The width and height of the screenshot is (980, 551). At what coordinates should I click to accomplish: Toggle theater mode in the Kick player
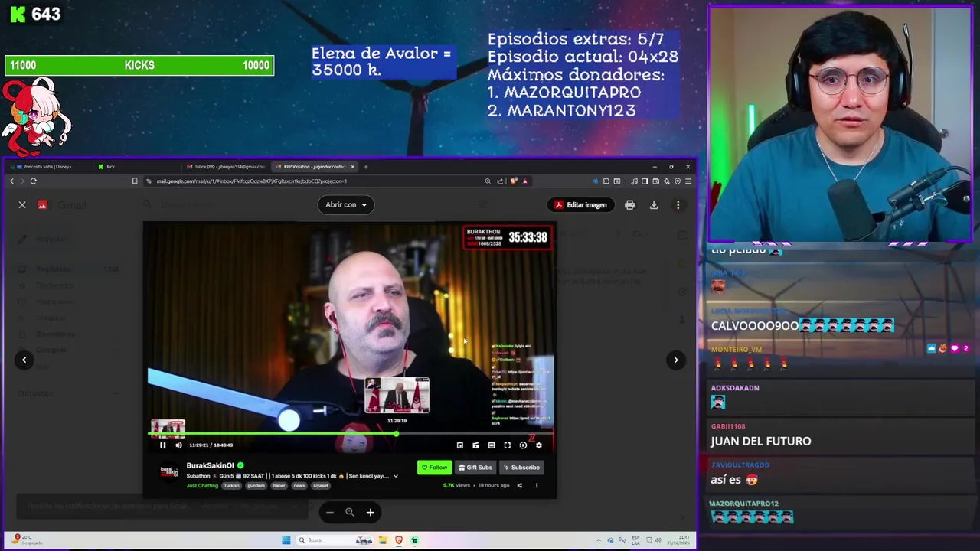(x=491, y=445)
